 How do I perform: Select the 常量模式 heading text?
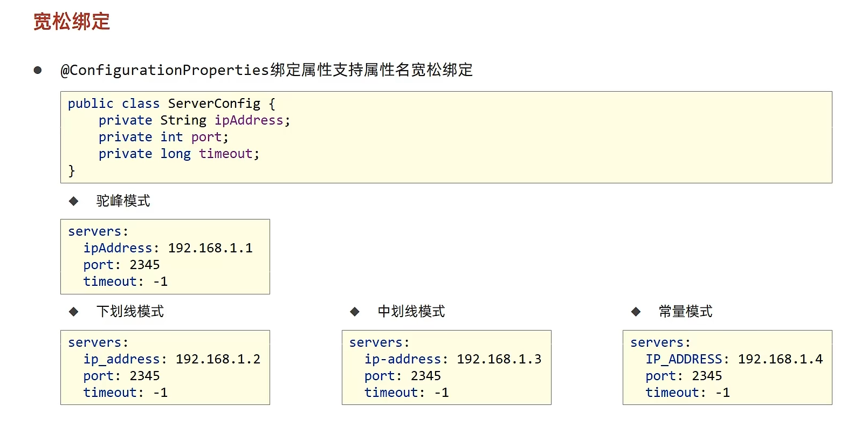[686, 312]
